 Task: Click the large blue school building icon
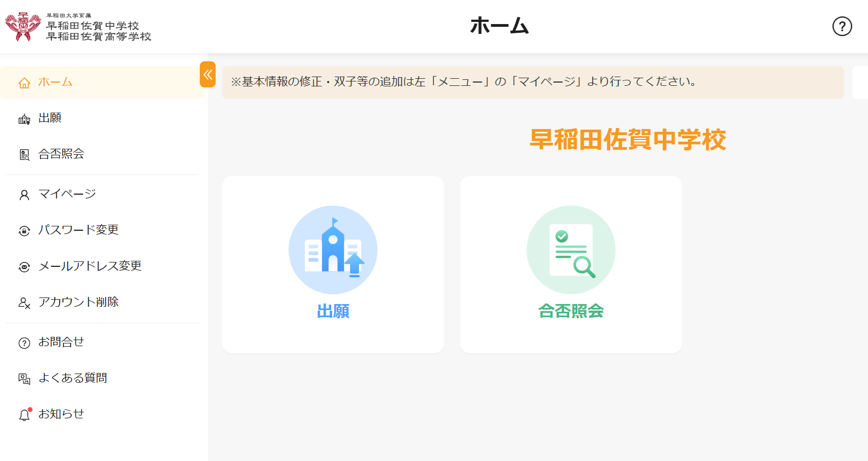(333, 250)
